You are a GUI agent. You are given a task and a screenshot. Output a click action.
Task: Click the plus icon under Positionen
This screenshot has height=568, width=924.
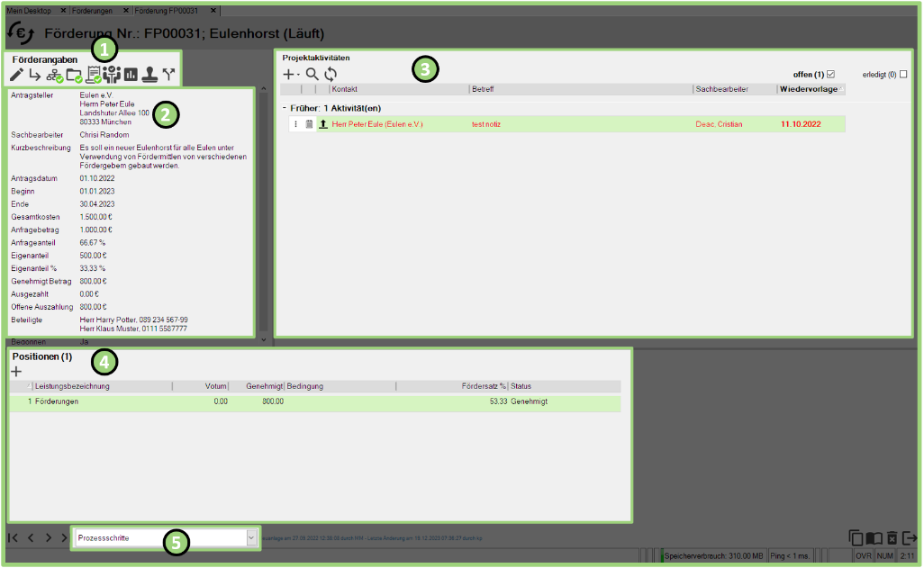click(16, 371)
